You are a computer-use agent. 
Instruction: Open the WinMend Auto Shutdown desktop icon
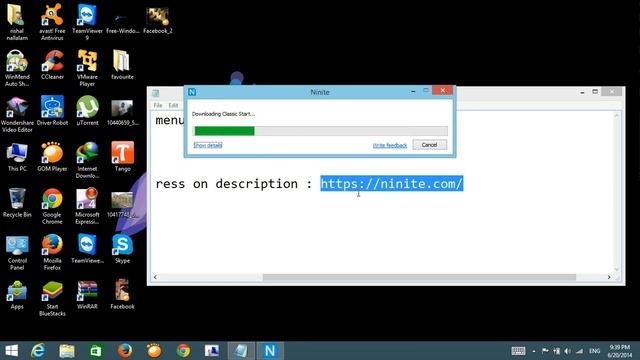[x=17, y=68]
